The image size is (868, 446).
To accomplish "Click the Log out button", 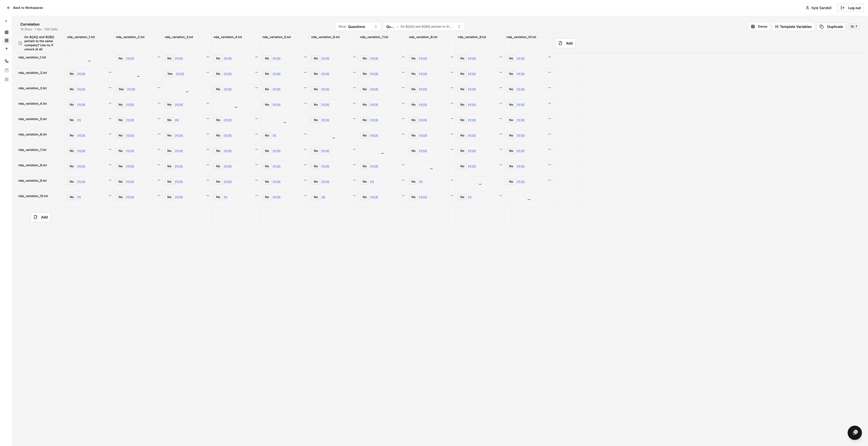I will pyautogui.click(x=851, y=8).
